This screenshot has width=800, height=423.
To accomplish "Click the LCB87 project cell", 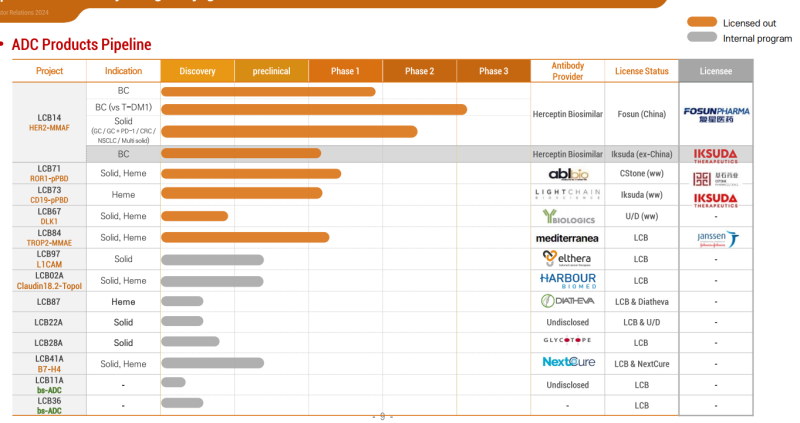I will (49, 302).
